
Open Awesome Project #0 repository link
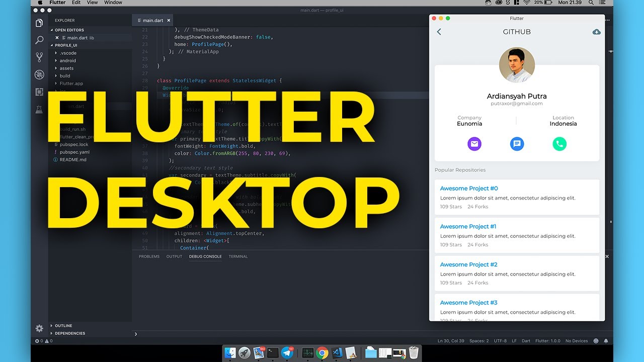coord(469,189)
